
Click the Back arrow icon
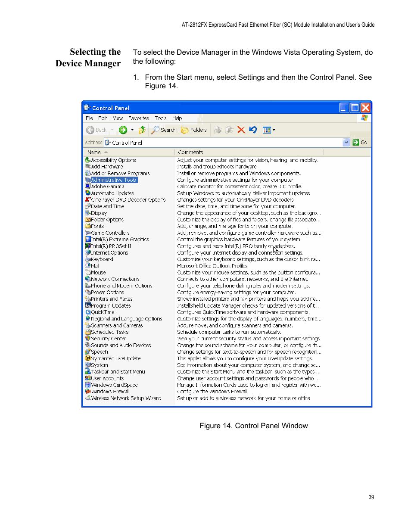coord(90,130)
